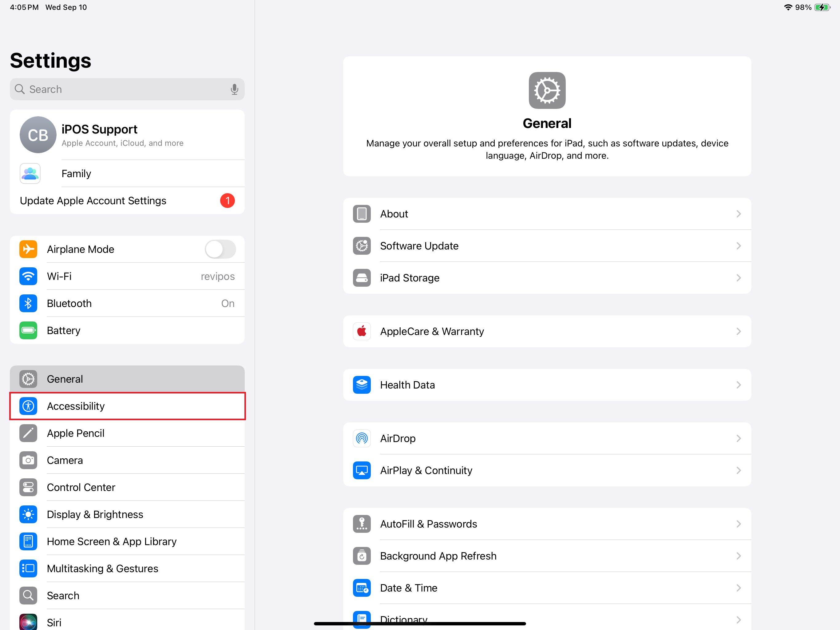Open AirDrop via its chevron
The image size is (840, 630).
[739, 438]
